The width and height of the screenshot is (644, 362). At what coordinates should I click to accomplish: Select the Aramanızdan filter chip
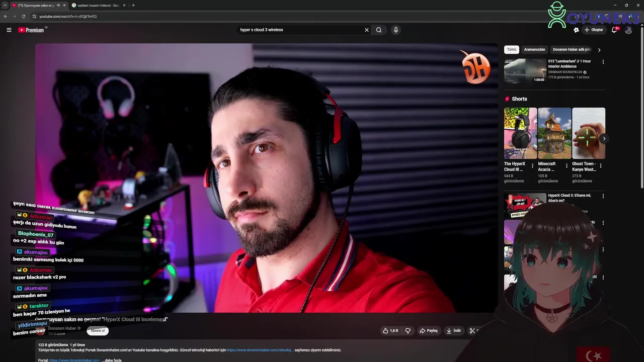pyautogui.click(x=534, y=49)
